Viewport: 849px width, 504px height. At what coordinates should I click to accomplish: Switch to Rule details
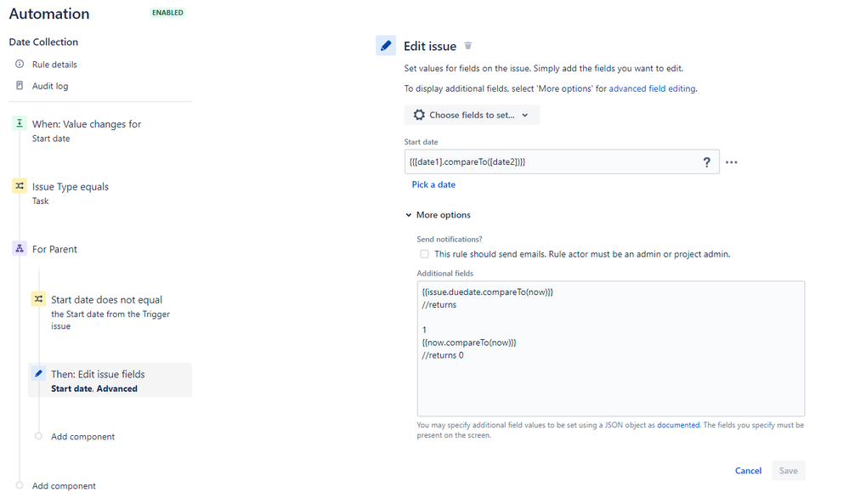pyautogui.click(x=54, y=64)
